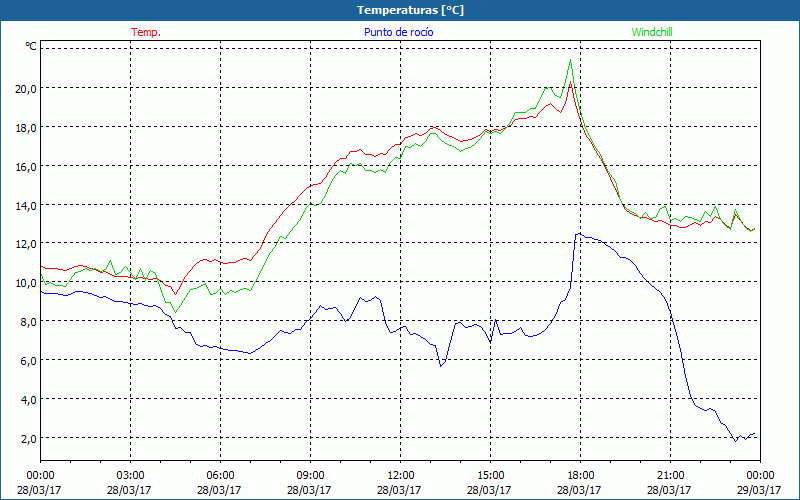Select the blue 'Punto de rocío' legend label
Screen dimensions: 800x500
[x=398, y=32]
